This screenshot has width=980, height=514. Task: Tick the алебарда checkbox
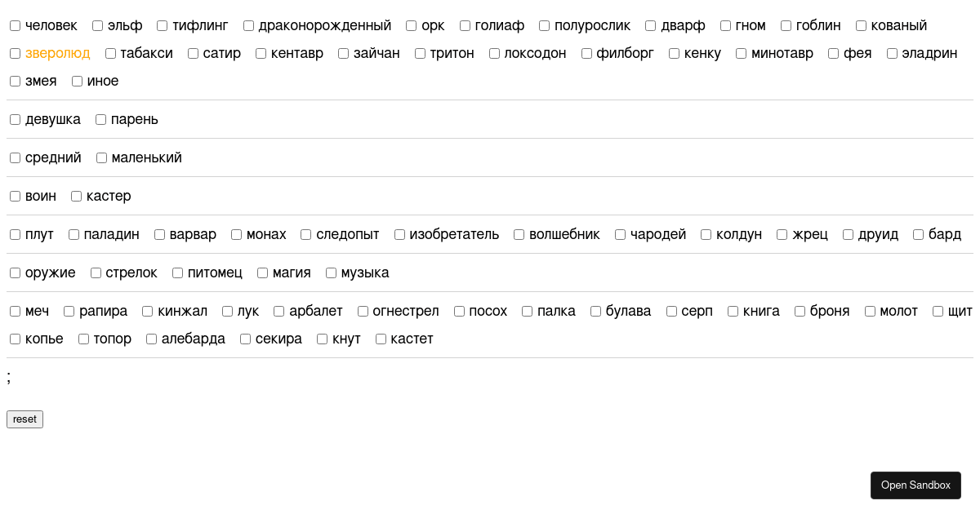point(152,339)
